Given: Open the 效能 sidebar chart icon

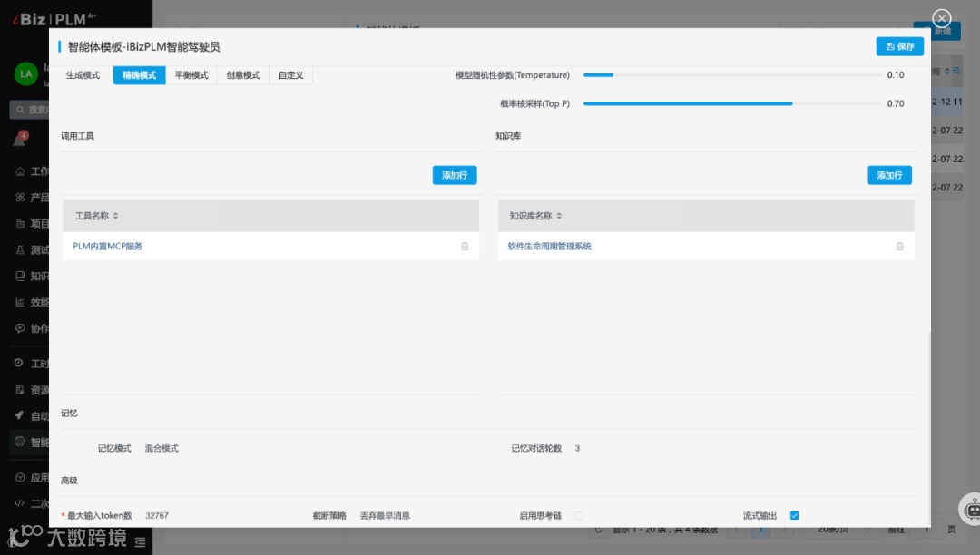Looking at the screenshot, I should point(20,302).
